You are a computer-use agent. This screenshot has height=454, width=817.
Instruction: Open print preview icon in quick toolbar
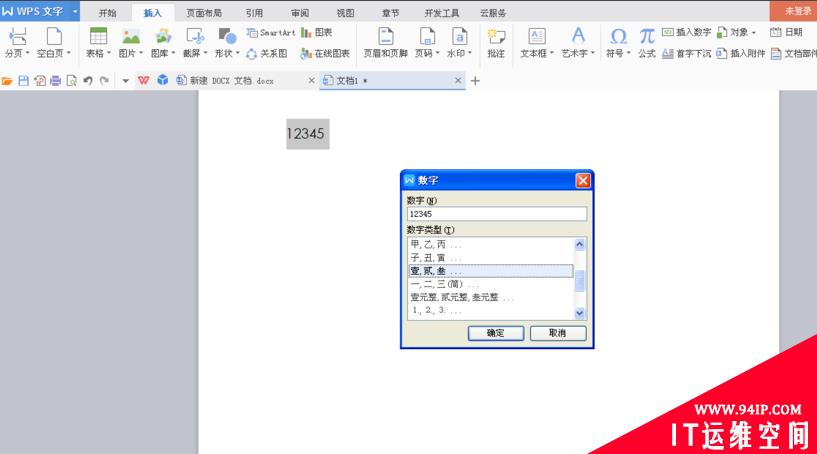point(71,81)
